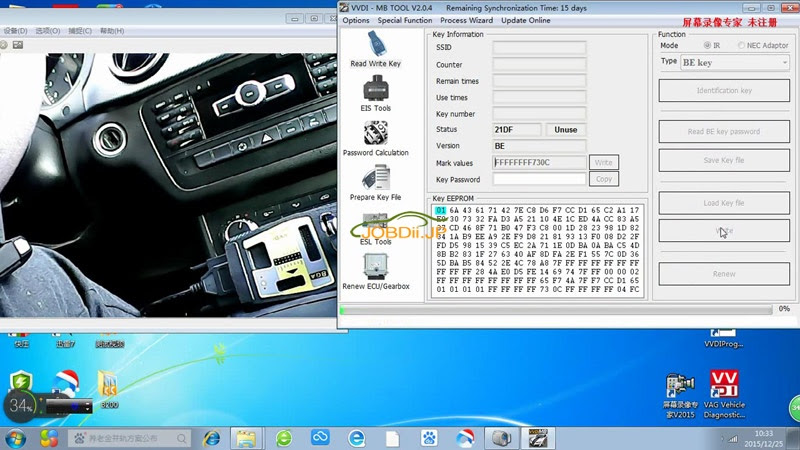Click the Counter field
Screen dimensions: 800x450
pyautogui.click(x=539, y=65)
